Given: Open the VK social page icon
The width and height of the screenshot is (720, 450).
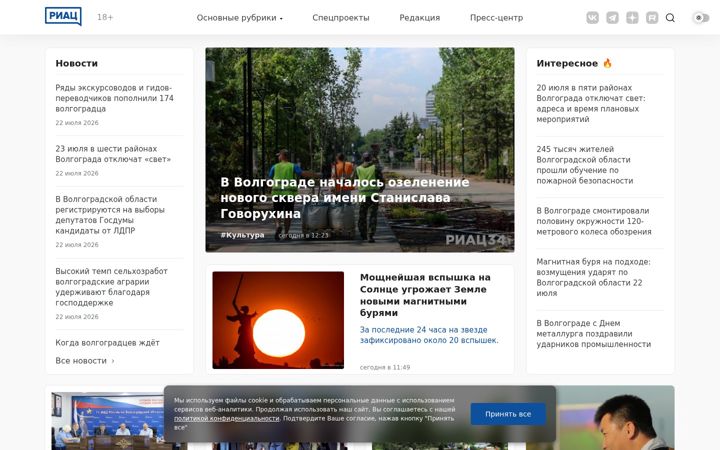Looking at the screenshot, I should pos(592,17).
